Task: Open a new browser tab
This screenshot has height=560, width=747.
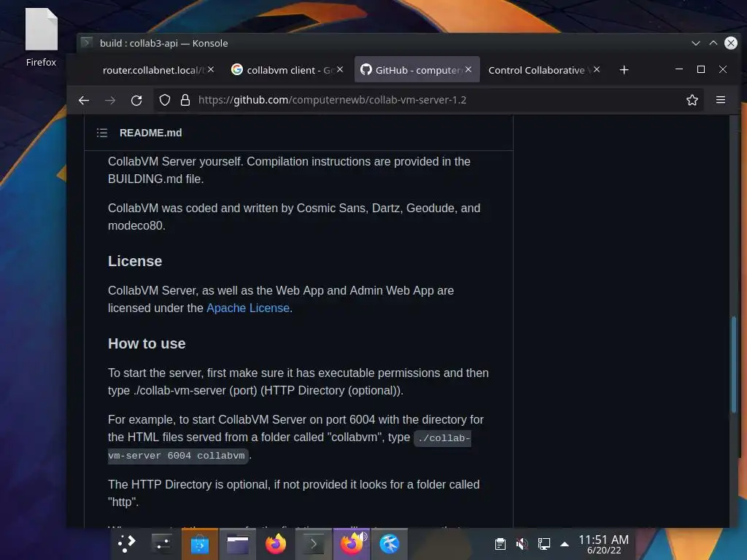Action: pyautogui.click(x=624, y=70)
